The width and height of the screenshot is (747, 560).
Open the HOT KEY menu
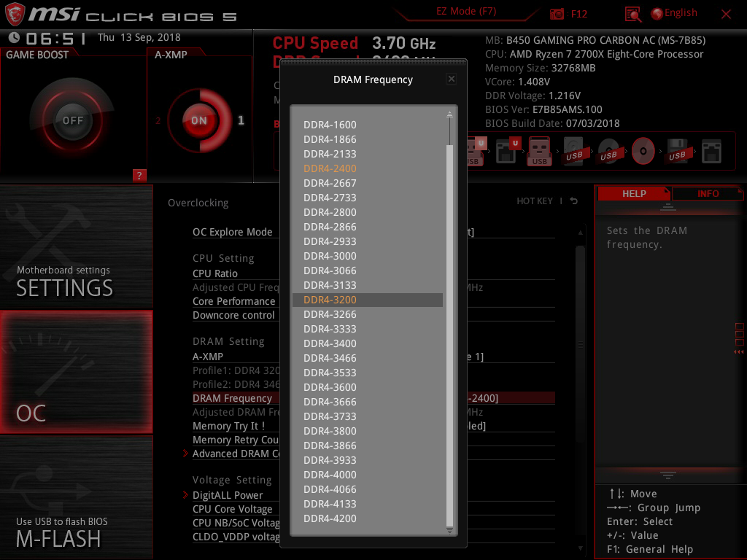click(x=535, y=201)
